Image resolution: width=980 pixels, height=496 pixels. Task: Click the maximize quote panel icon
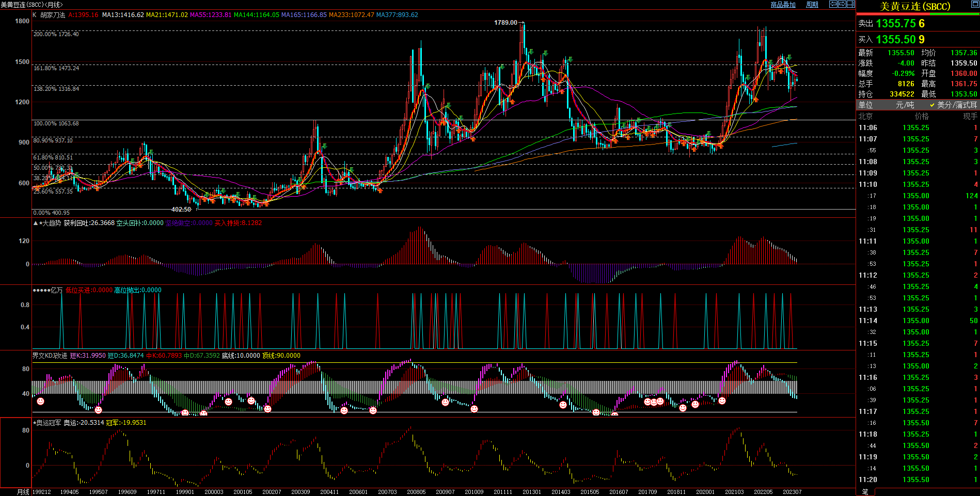(x=974, y=4)
